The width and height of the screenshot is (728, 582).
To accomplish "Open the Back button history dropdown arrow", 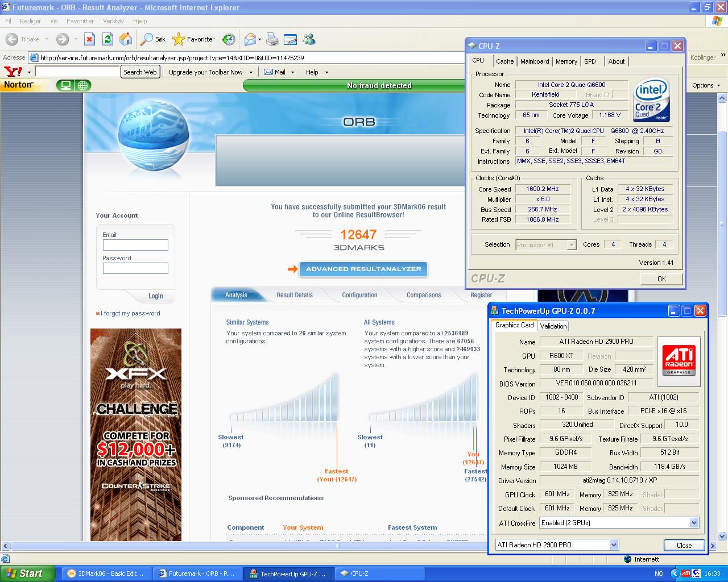I will [47, 39].
